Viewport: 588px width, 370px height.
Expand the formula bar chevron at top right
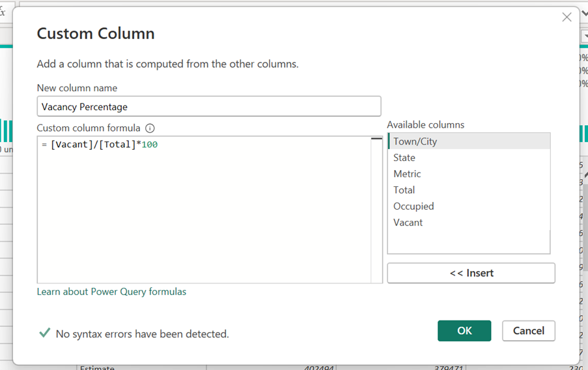tap(584, 14)
